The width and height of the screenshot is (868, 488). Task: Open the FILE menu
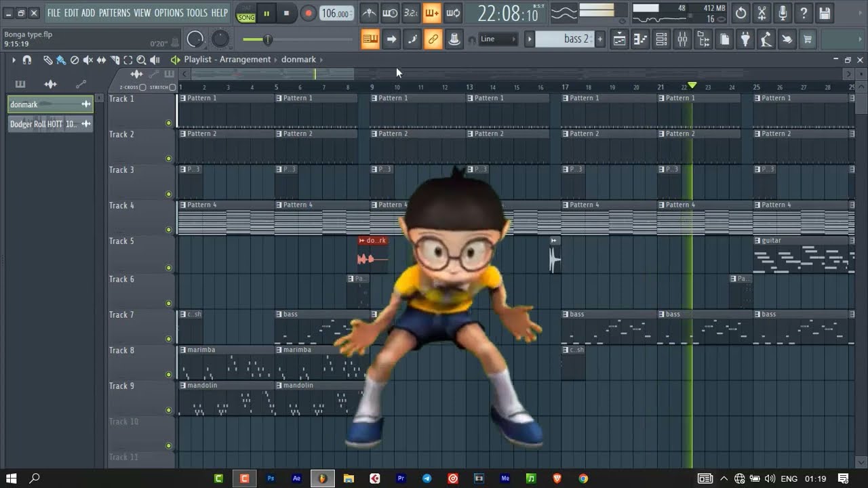(54, 13)
